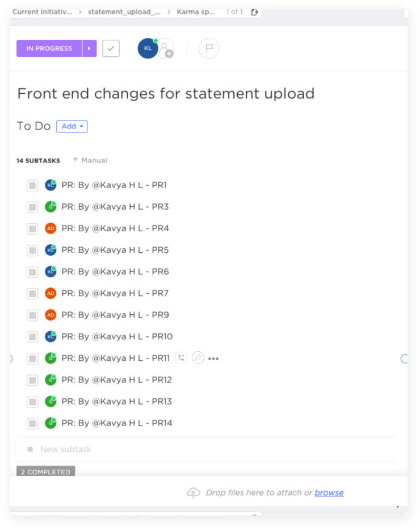Click the KL assignee avatar at top

(148, 49)
